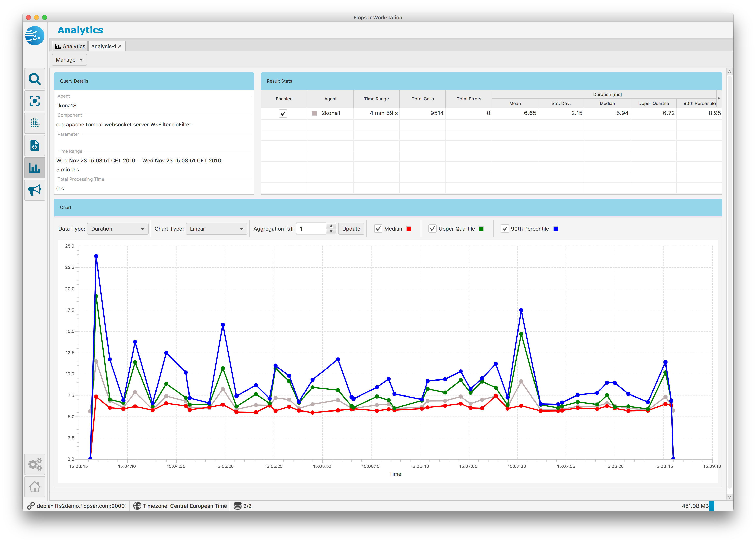Click the component WsFilter.doFilter text

click(x=124, y=124)
